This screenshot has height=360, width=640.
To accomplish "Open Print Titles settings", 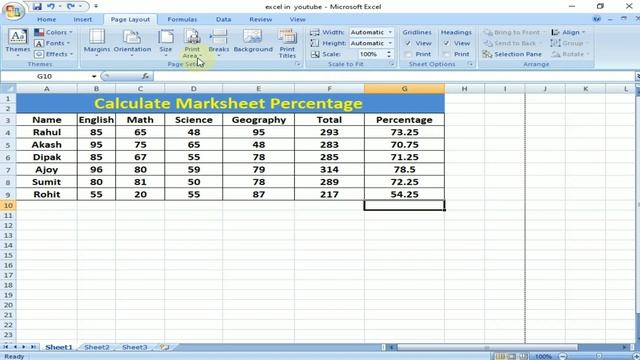I will [287, 44].
